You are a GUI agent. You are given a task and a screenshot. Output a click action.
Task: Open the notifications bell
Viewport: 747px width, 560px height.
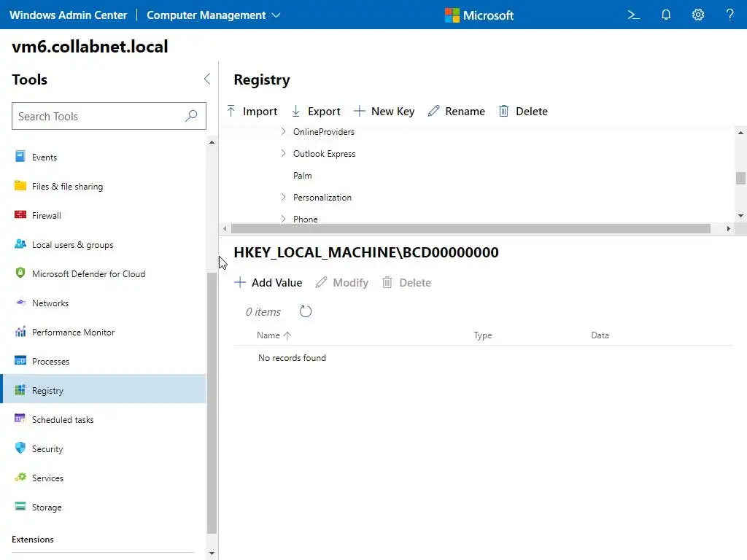(666, 15)
